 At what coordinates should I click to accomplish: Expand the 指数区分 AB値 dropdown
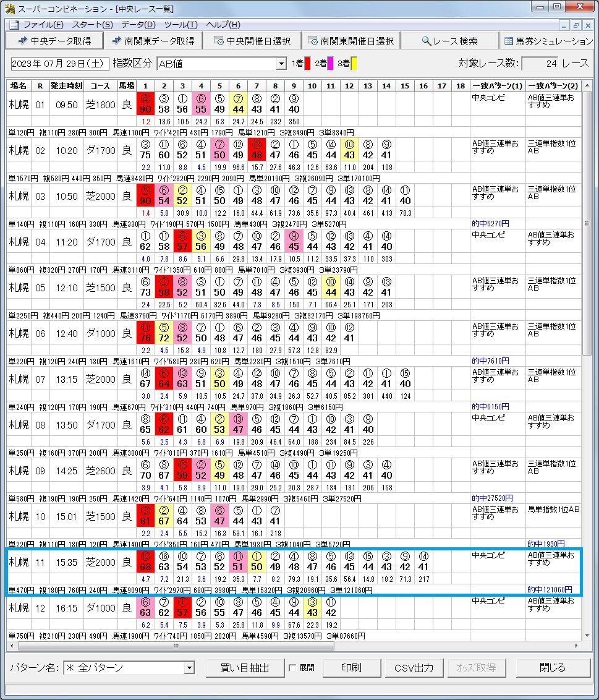281,64
